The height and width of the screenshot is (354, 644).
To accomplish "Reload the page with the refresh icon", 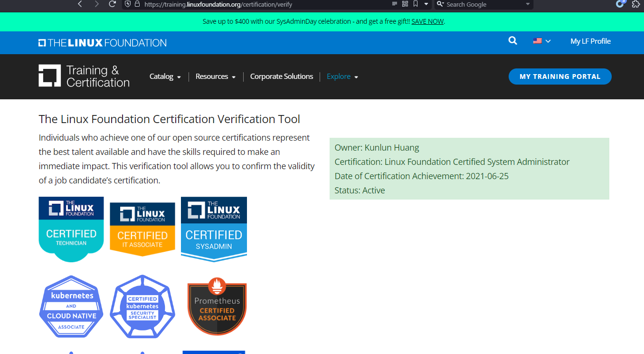I will [113, 4].
